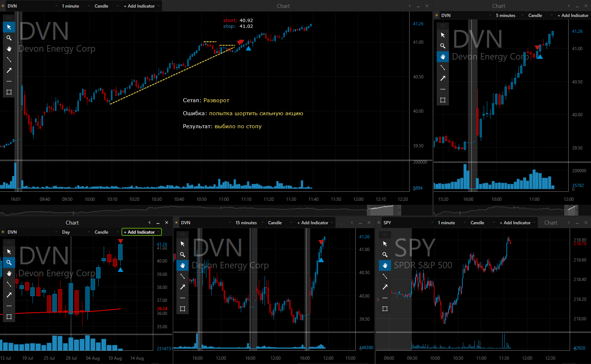The image size is (591, 364).
Task: Toggle link indicator dot in DVN Day chart
Action: [3, 232]
